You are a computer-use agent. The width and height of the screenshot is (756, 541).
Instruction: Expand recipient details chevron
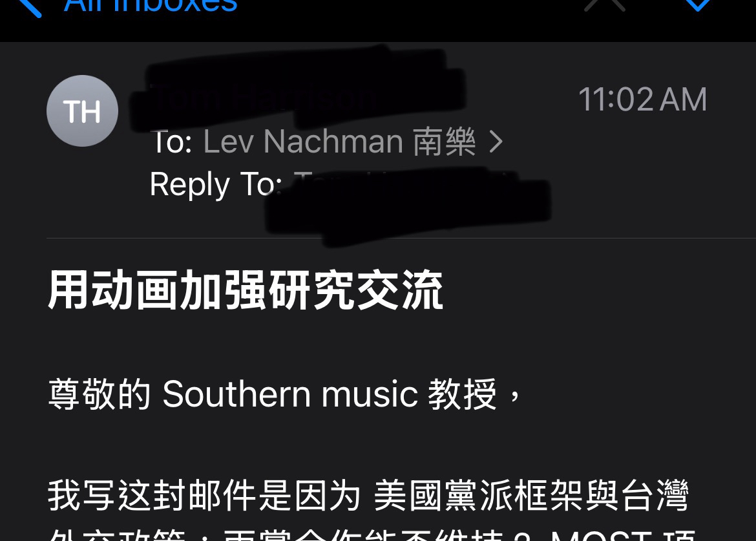[x=496, y=142]
